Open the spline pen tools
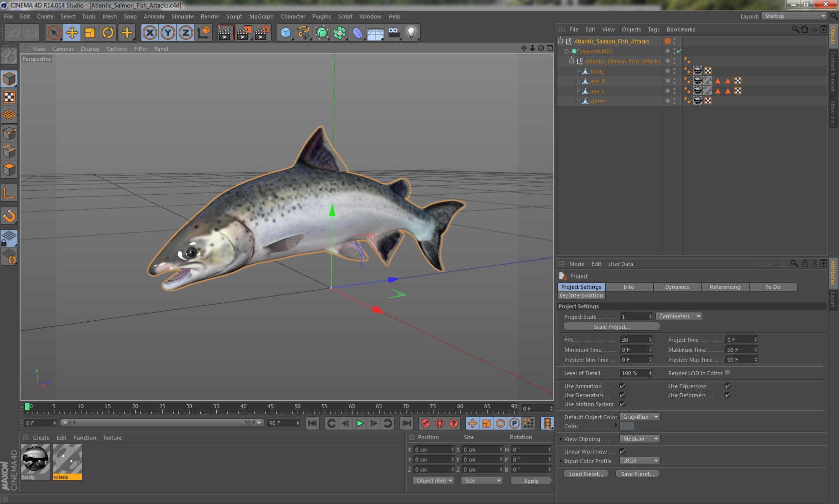The image size is (839, 504). (x=304, y=33)
